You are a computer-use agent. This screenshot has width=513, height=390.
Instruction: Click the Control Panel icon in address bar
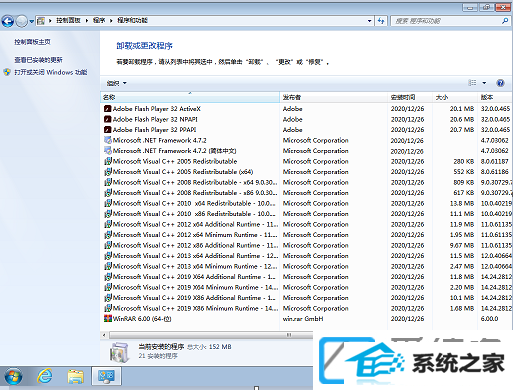coord(41,21)
